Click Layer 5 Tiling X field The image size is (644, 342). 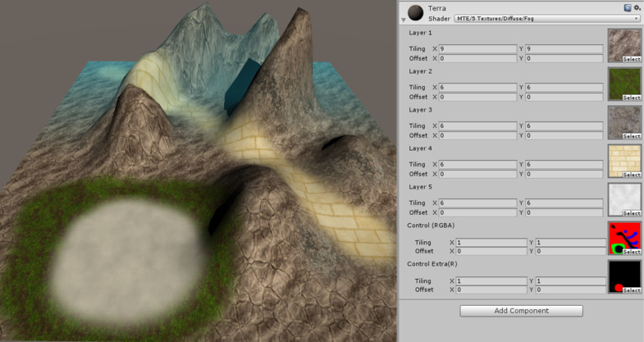[477, 203]
